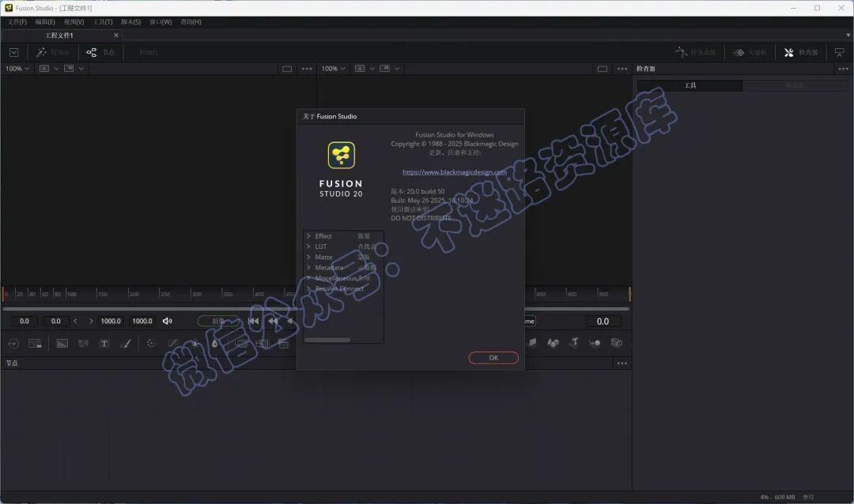Image resolution: width=854 pixels, height=504 pixels.
Task: Expand the Metadata entry in the About list
Action: click(308, 268)
